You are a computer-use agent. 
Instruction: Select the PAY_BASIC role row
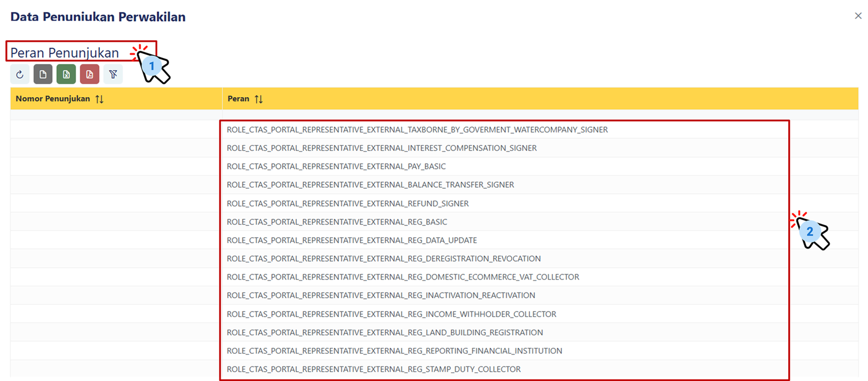336,167
